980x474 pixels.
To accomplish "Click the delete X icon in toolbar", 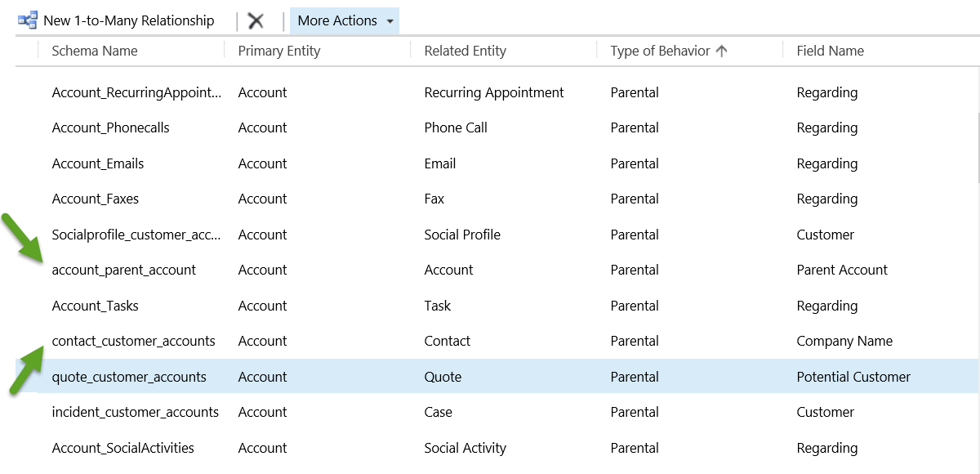I will coord(256,21).
